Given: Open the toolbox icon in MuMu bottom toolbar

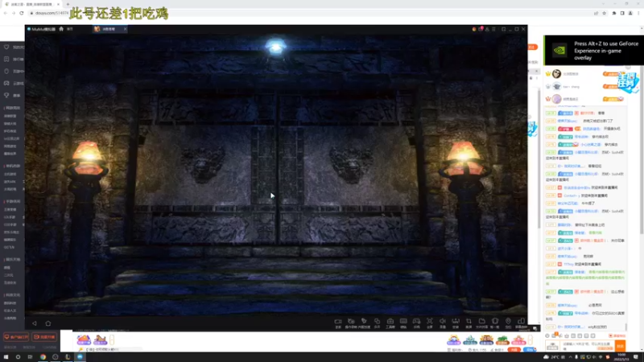Looking at the screenshot, I should pyautogui.click(x=390, y=323).
